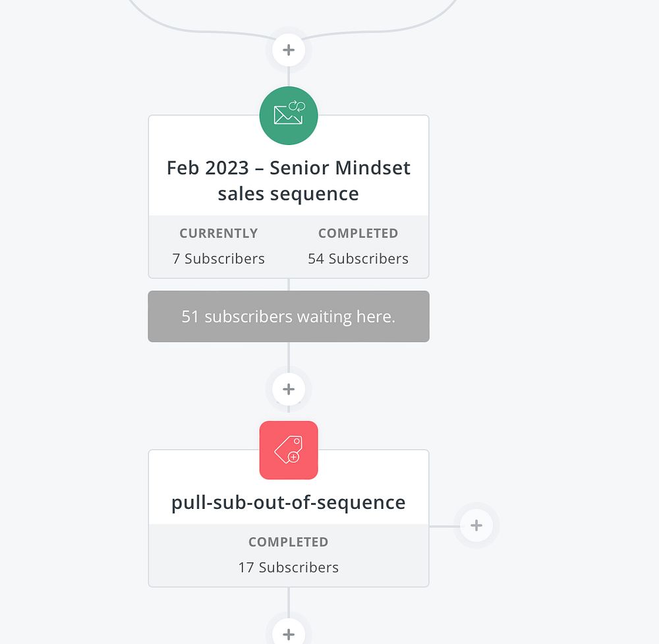The height and width of the screenshot is (644, 659).
Task: Add a branch using the plus right of pull-sub-out-of-sequence
Action: pyautogui.click(x=476, y=525)
